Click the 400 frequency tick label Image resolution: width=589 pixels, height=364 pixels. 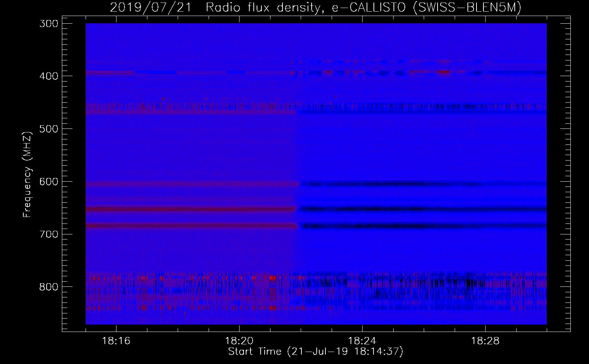(48, 76)
